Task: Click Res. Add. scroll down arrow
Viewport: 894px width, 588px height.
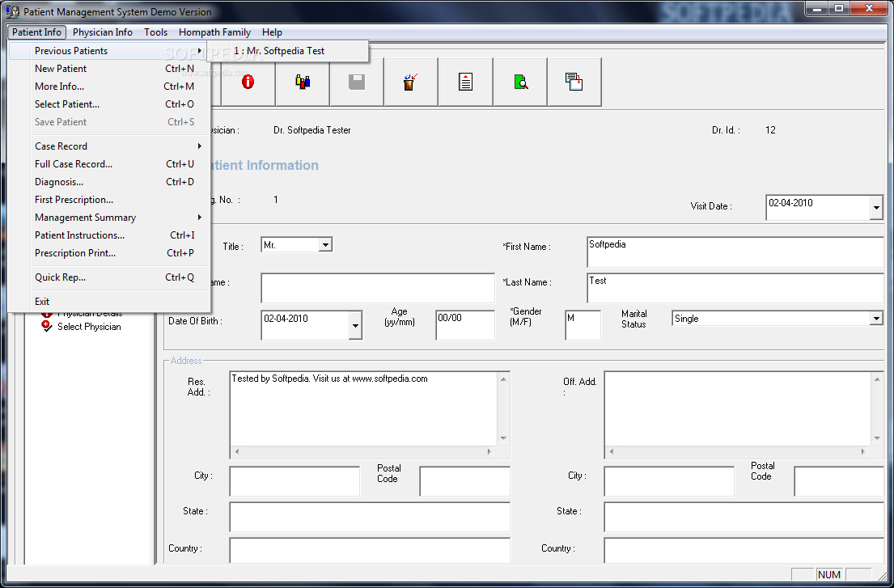Action: pos(503,438)
